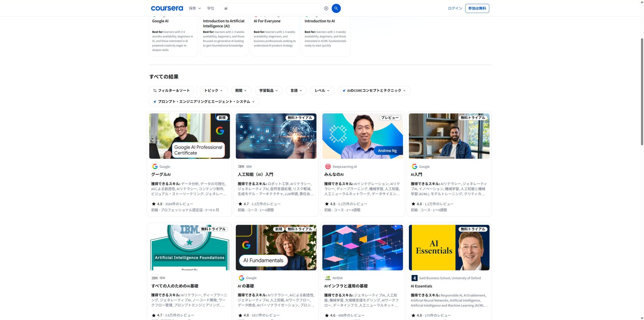This screenshot has width=644, height=320.
Task: Open the 言語 filter dropdown
Action: coord(296,91)
